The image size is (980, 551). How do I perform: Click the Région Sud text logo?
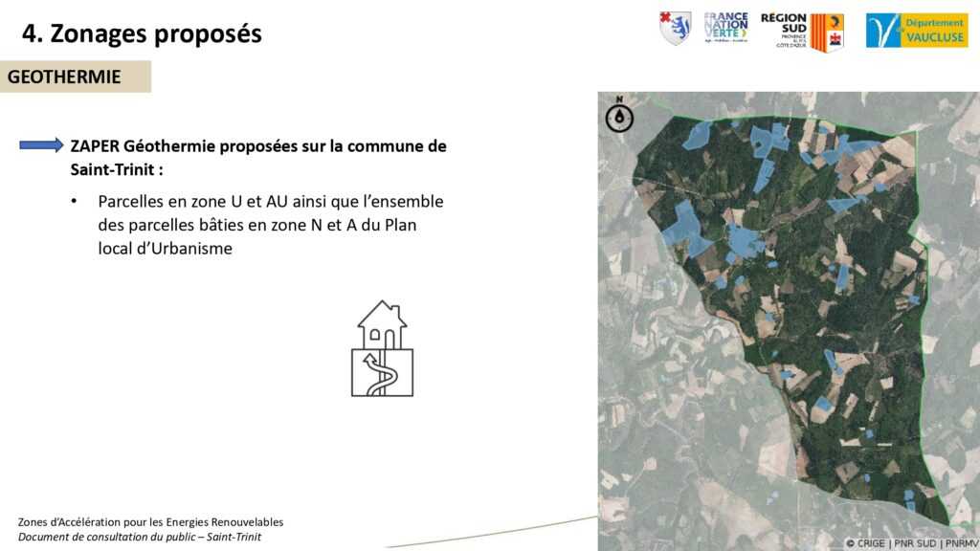tap(784, 31)
